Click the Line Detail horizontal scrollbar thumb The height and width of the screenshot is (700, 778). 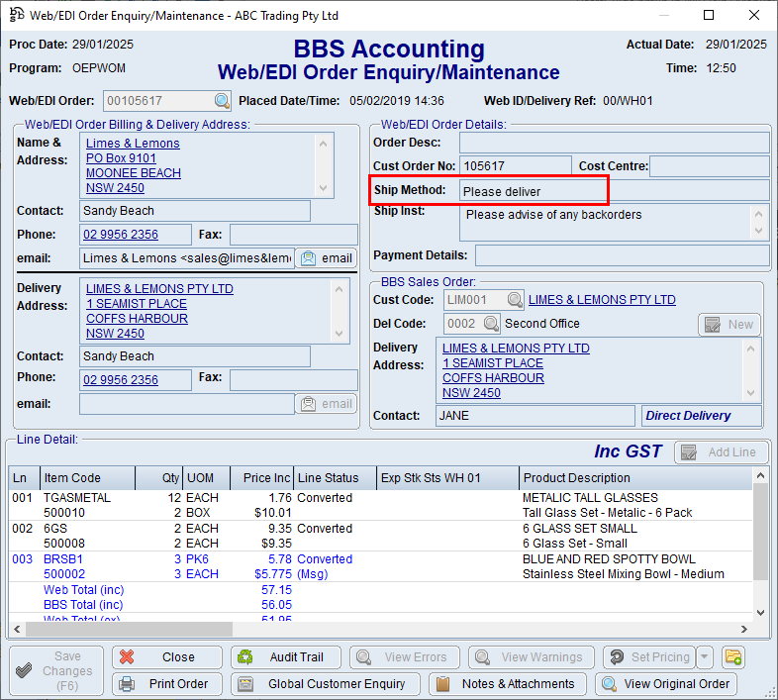pyautogui.click(x=129, y=630)
